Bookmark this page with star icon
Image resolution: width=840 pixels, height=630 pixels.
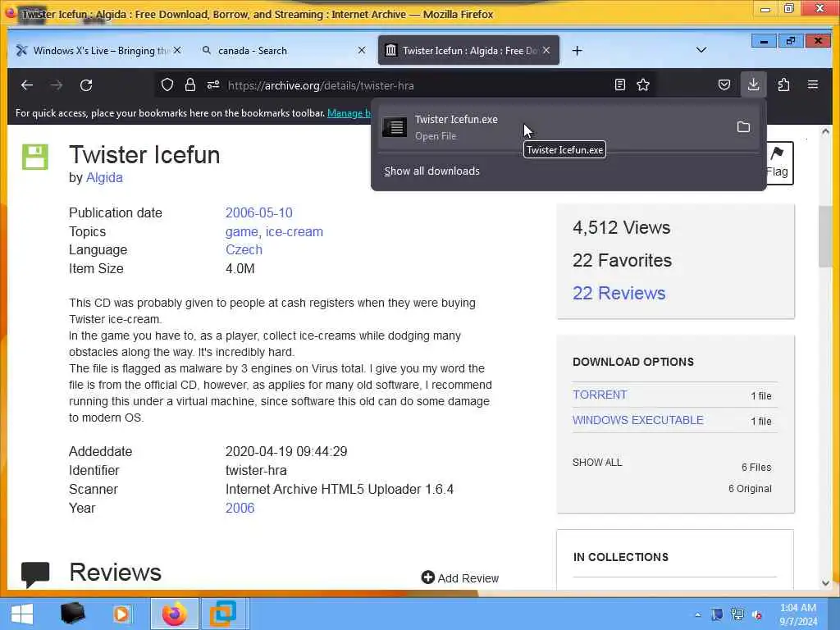click(643, 84)
